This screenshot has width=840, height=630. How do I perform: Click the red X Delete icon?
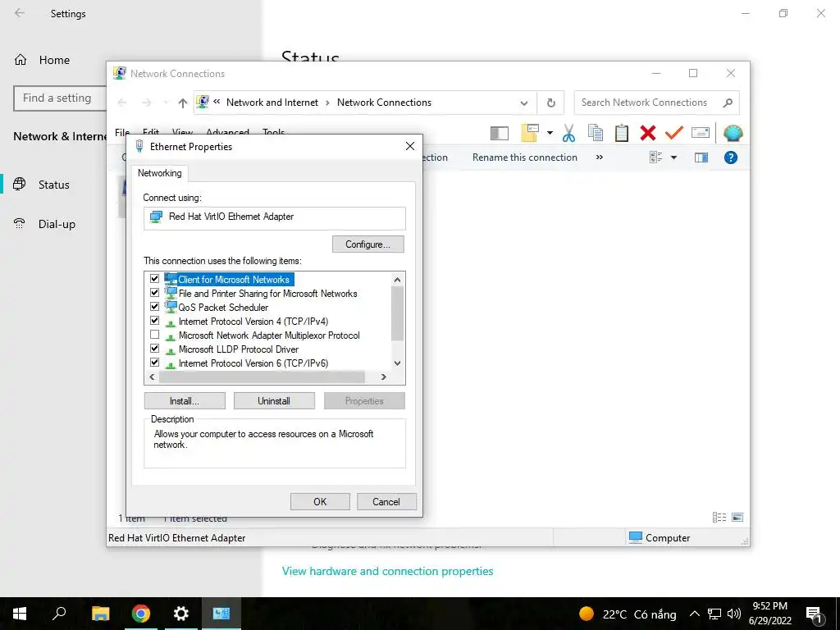(x=648, y=133)
